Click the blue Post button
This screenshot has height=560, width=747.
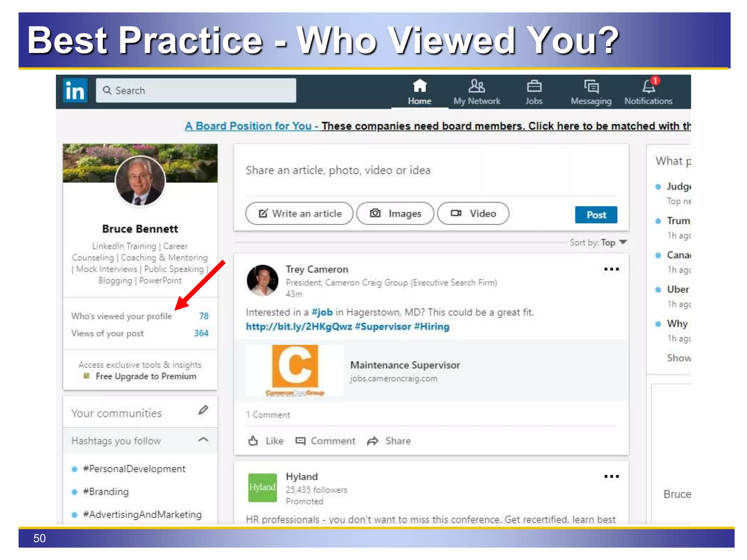[596, 215]
